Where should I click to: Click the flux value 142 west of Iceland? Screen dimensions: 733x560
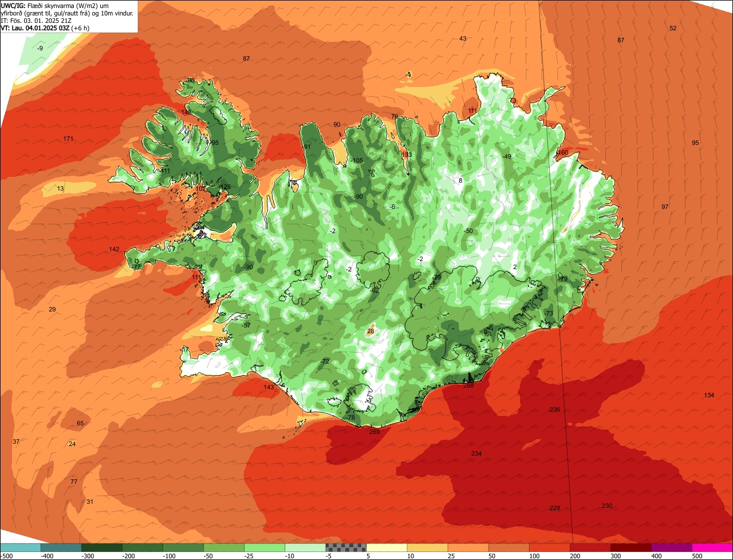[x=115, y=249]
